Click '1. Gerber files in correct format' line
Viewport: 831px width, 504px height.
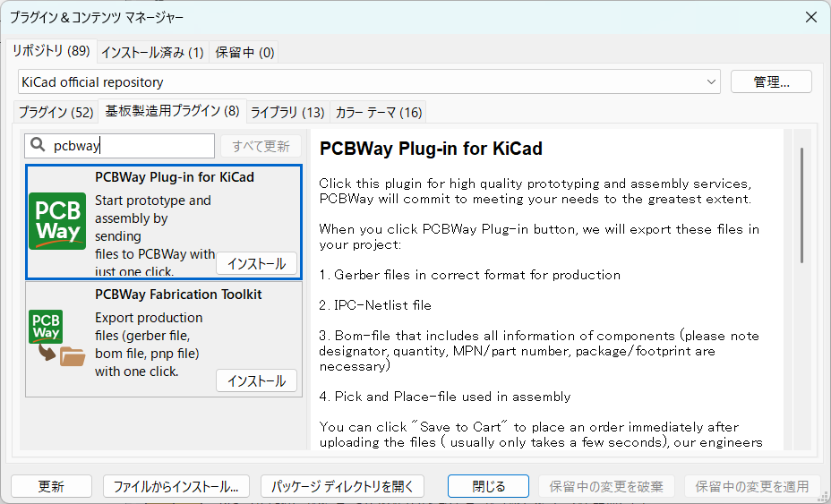(x=469, y=275)
